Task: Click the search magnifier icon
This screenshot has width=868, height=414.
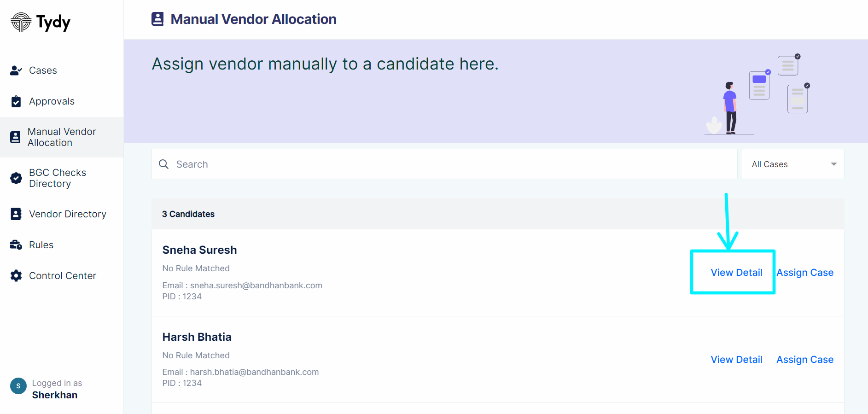Action: click(163, 164)
